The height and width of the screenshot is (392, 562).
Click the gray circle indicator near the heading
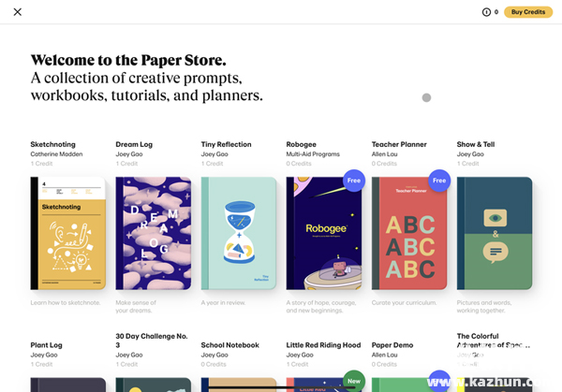426,97
